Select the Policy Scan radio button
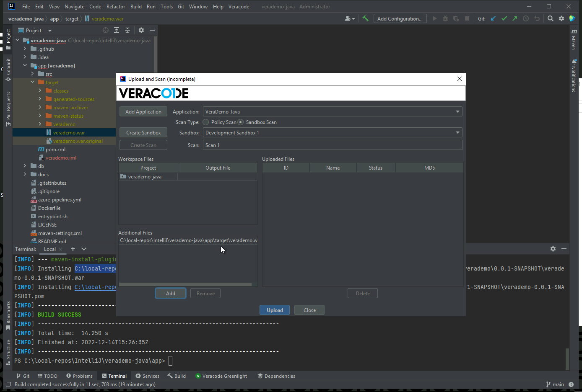The width and height of the screenshot is (582, 392). [x=206, y=122]
